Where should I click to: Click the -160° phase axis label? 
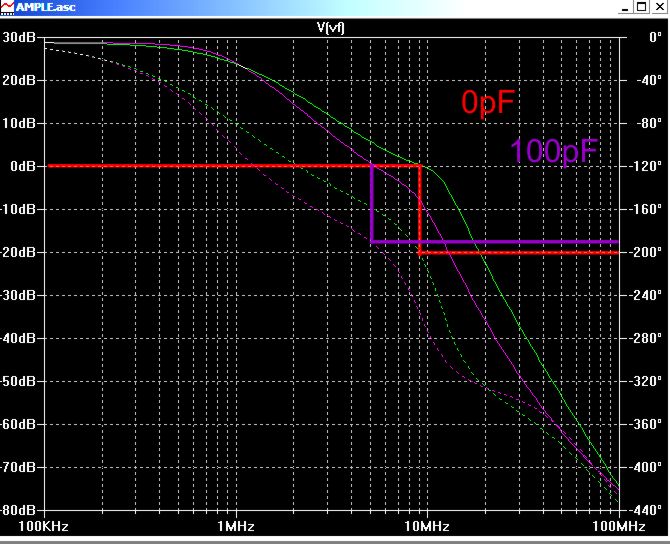[x=646, y=209]
